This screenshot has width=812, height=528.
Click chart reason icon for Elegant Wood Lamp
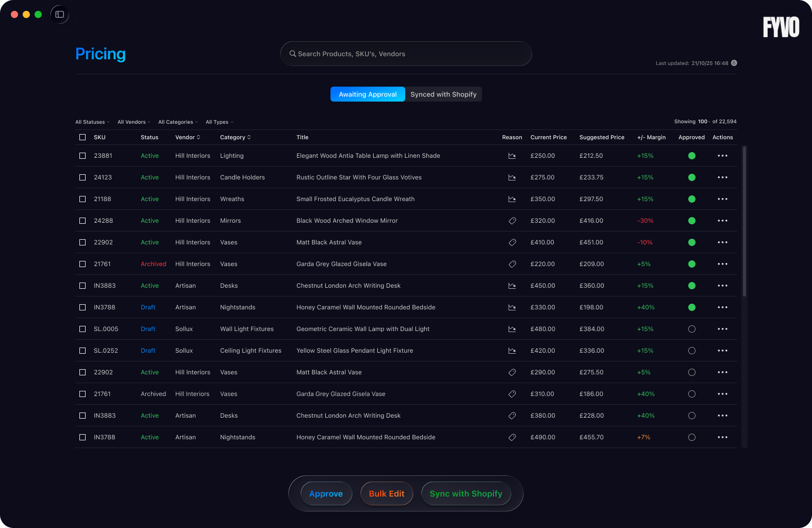point(512,156)
